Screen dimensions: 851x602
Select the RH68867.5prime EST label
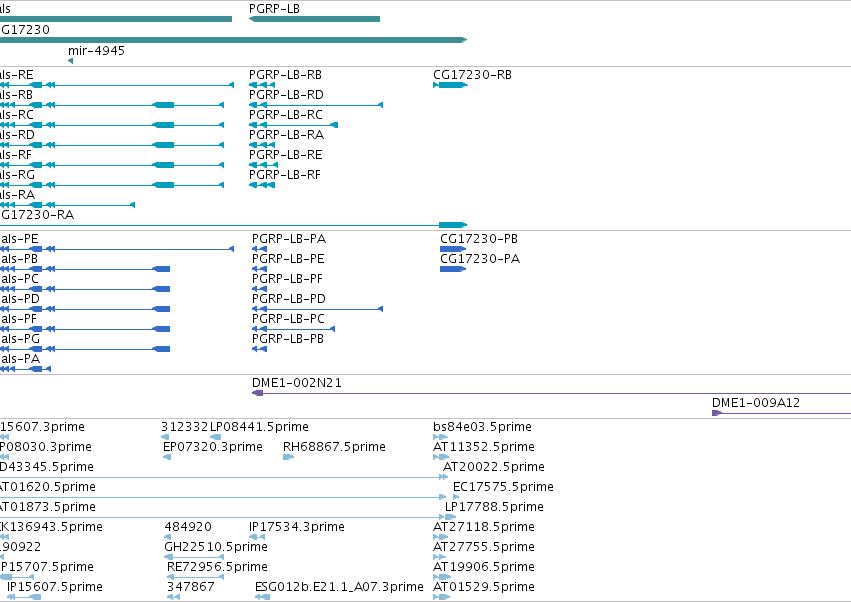coord(334,447)
